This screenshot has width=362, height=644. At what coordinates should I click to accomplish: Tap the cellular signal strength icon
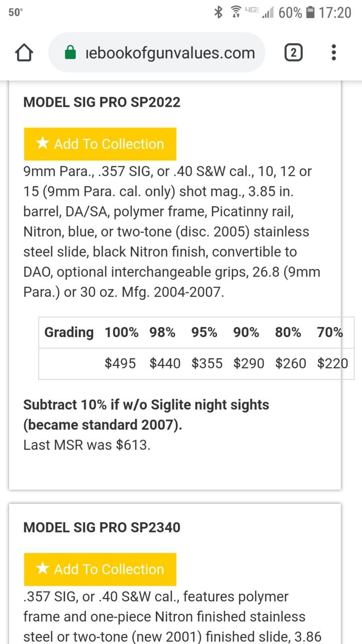(x=267, y=13)
